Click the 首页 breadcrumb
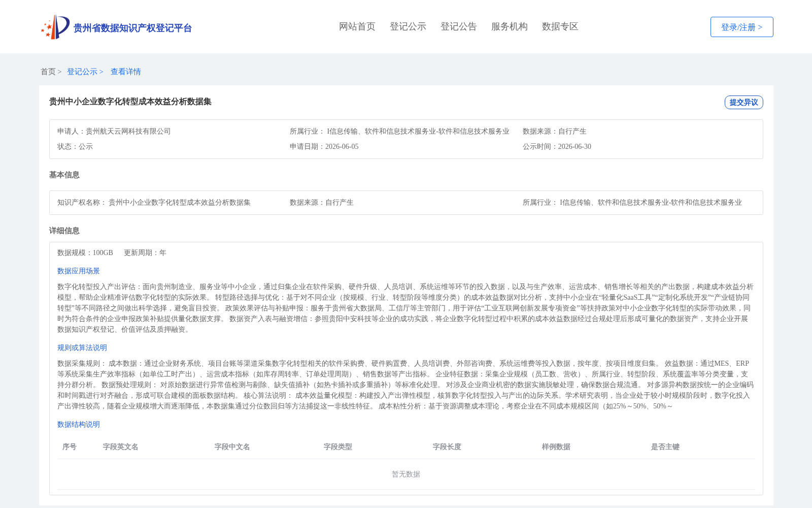Image resolution: width=812 pixels, height=508 pixels. tap(48, 72)
